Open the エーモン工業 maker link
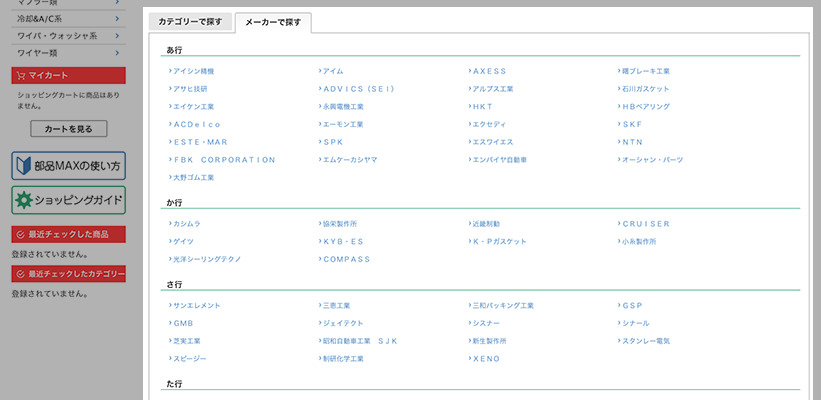821x400 pixels. click(341, 125)
